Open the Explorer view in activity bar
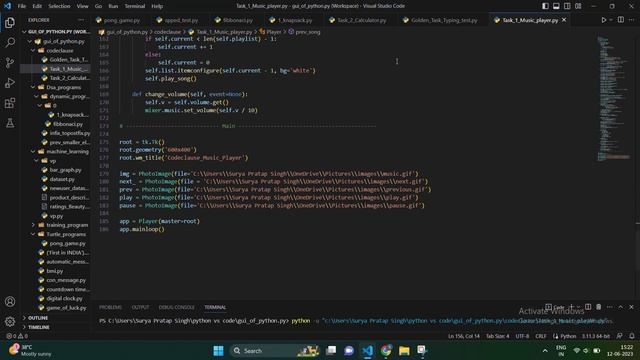 pyautogui.click(x=10, y=22)
